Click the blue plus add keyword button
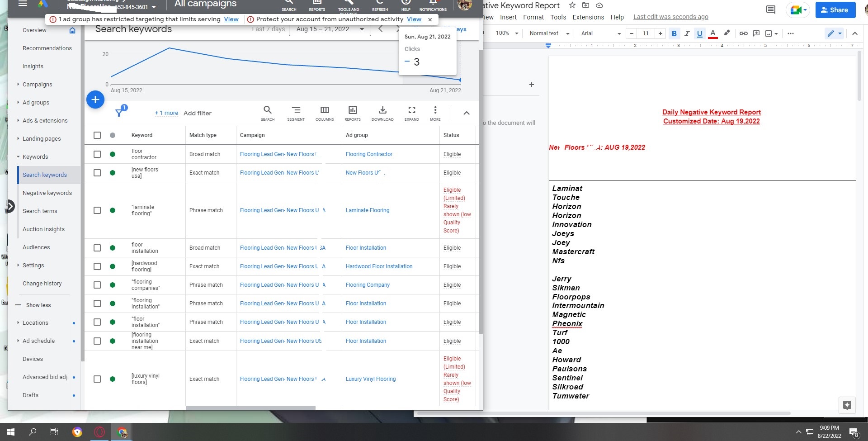868x441 pixels. pyautogui.click(x=95, y=100)
